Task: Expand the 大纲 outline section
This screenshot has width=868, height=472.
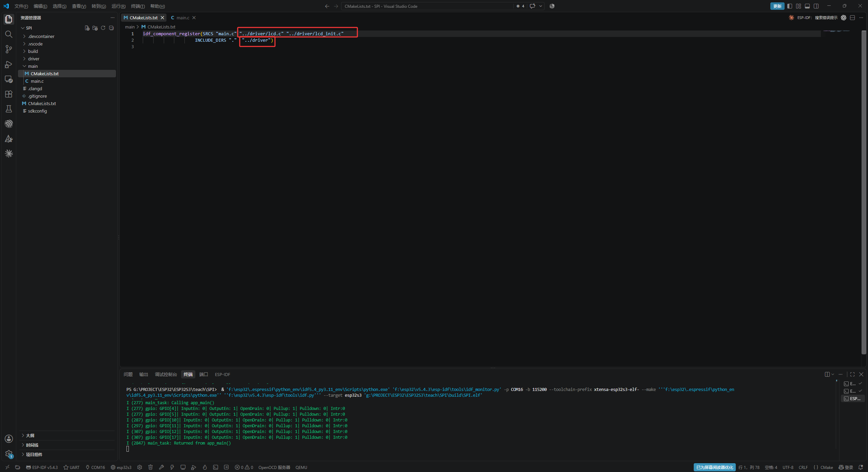Action: pyautogui.click(x=68, y=435)
